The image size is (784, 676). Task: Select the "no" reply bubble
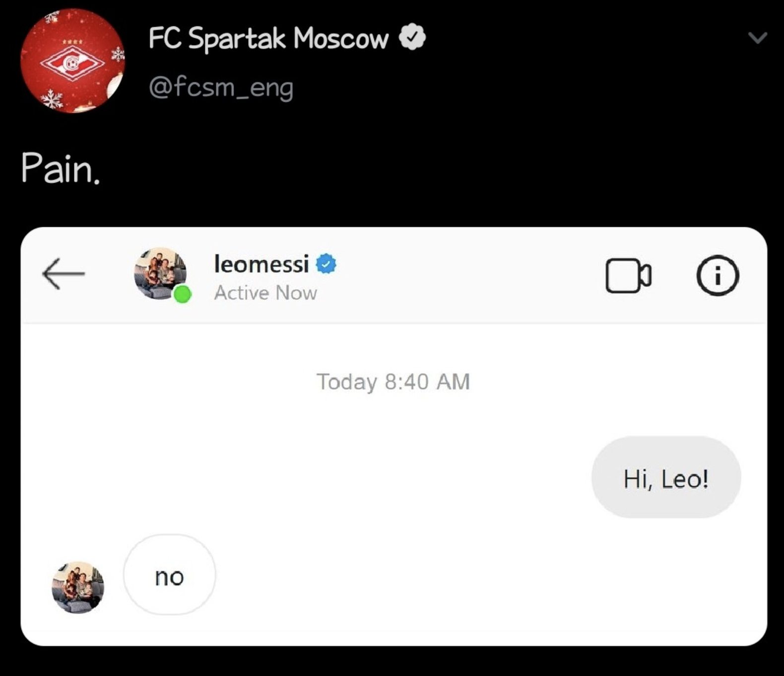169,576
